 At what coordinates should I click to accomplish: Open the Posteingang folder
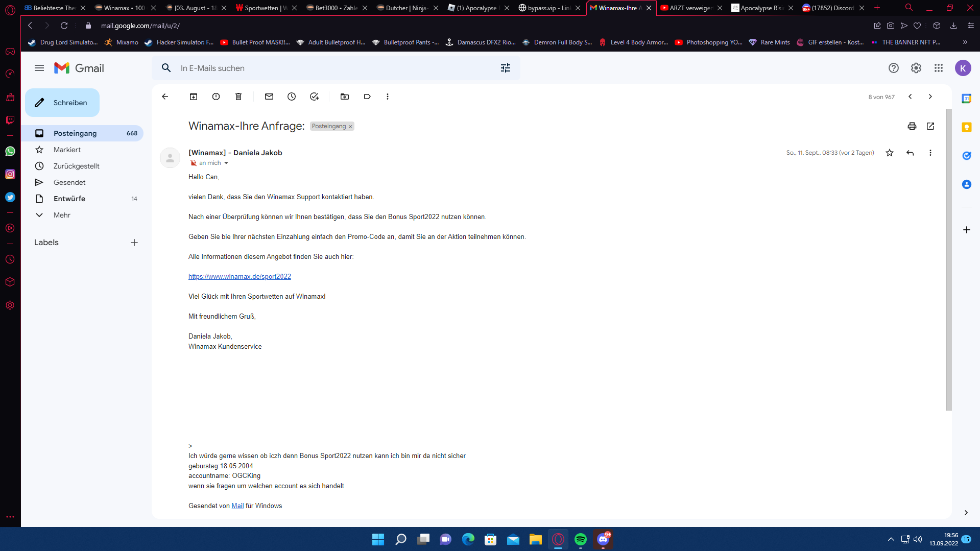(x=82, y=133)
